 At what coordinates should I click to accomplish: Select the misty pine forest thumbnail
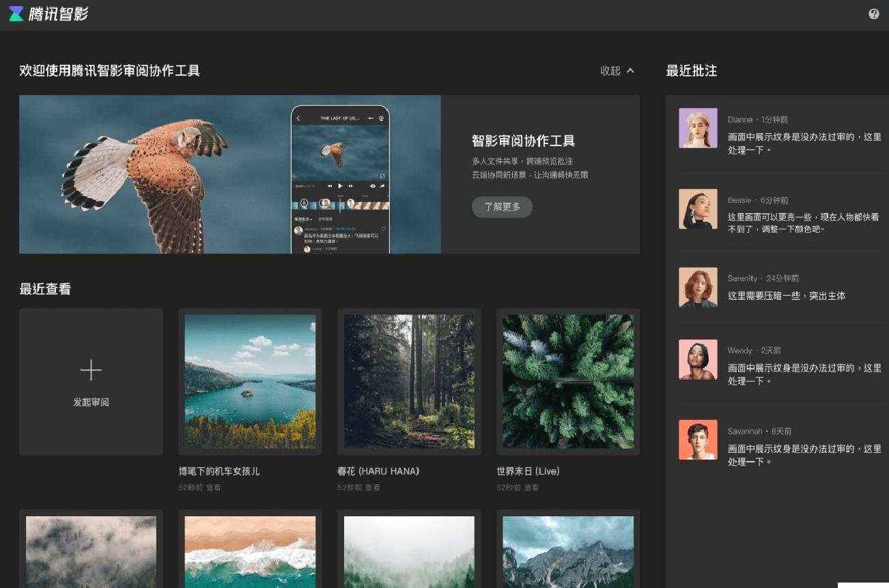tap(409, 552)
